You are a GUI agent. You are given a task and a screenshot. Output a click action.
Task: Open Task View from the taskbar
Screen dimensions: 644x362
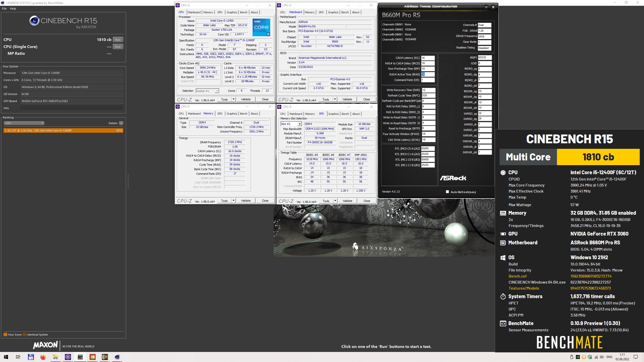click(18, 357)
